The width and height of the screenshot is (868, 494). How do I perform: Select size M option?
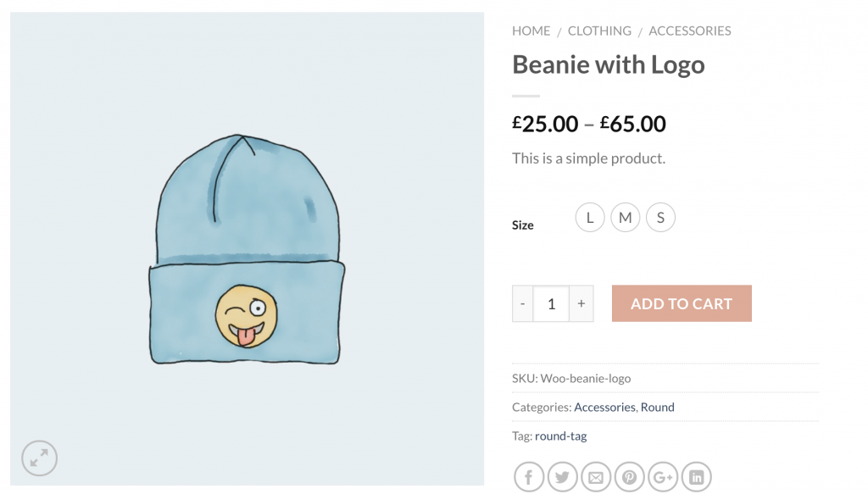click(x=626, y=218)
